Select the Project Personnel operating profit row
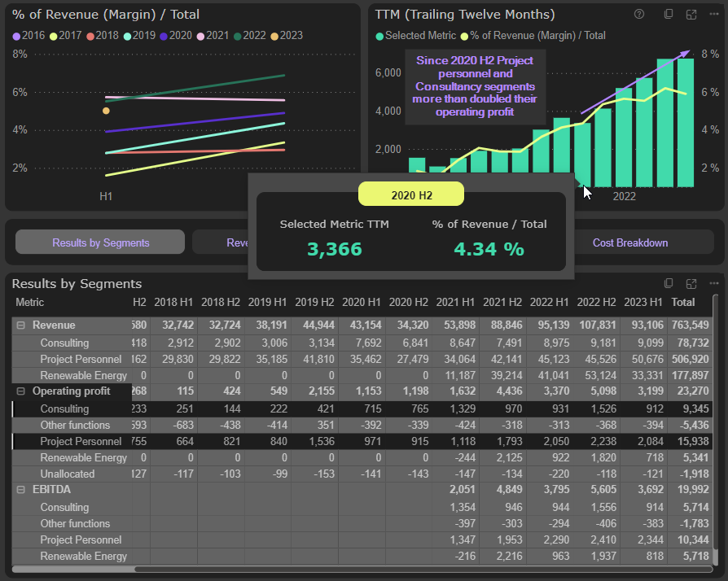728x581 pixels. pyautogui.click(x=81, y=441)
